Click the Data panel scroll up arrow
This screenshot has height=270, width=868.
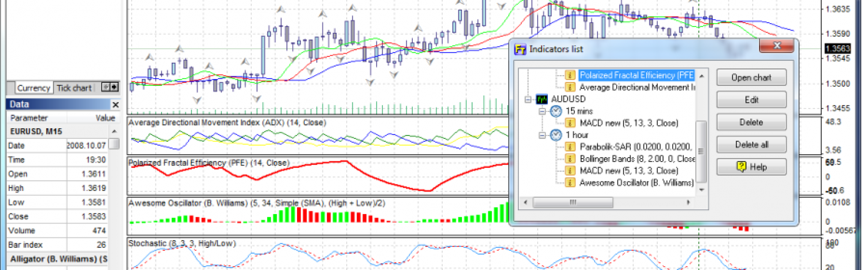pyautogui.click(x=114, y=131)
